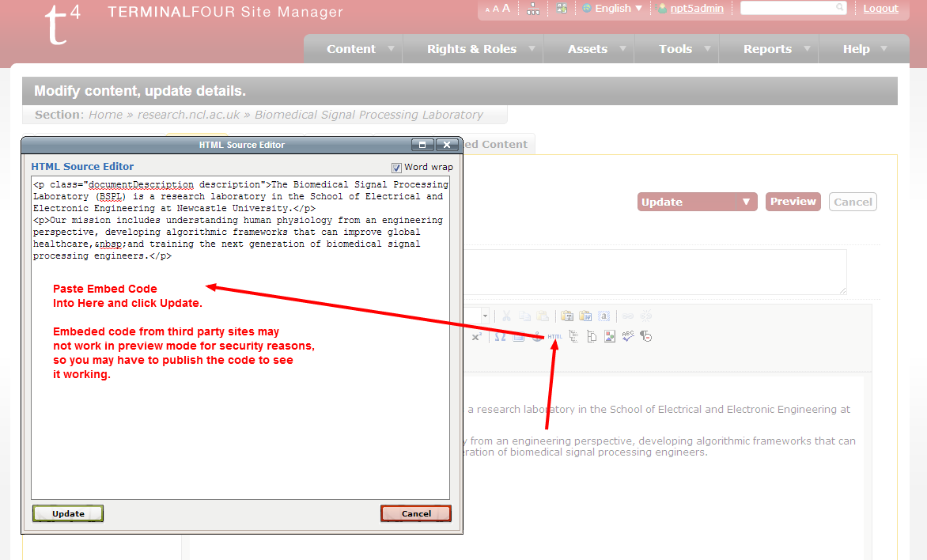Click Cancel in the HTML Source Editor
Viewport: 927px width, 560px height.
[416, 513]
